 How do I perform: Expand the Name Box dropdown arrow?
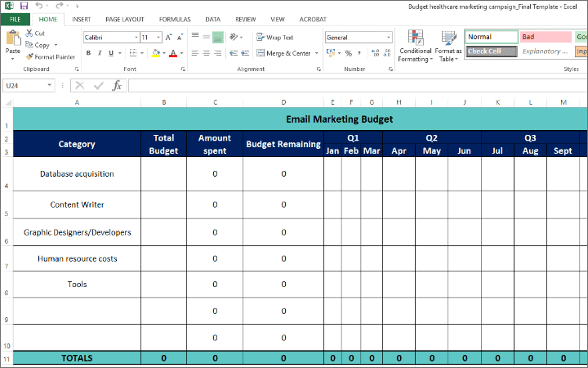click(x=51, y=85)
